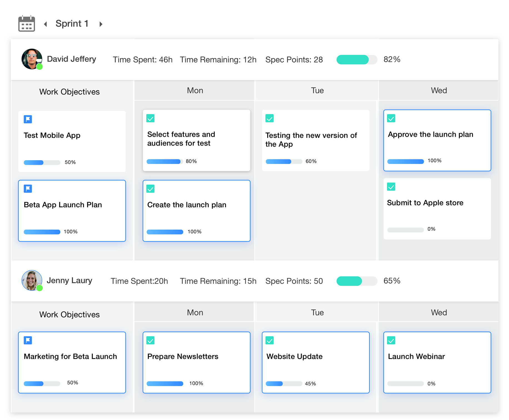Select David's Wed column header
Image resolution: width=509 pixels, height=420 pixels.
439,91
